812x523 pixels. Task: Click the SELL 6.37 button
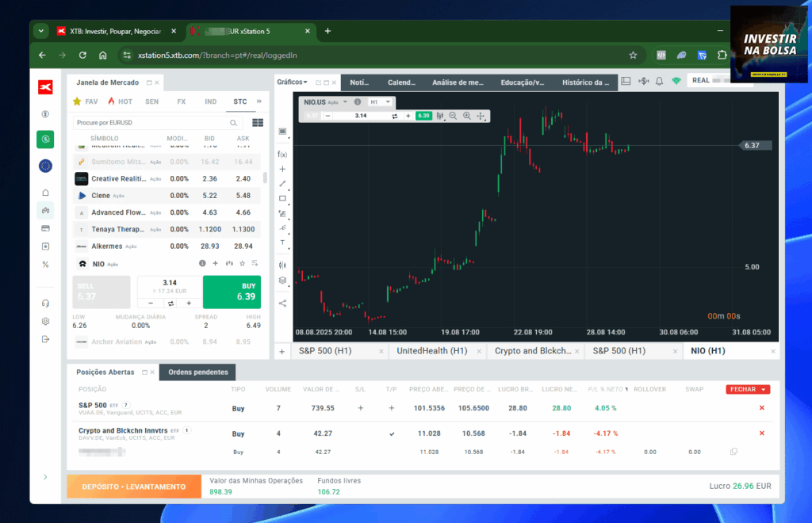click(101, 292)
